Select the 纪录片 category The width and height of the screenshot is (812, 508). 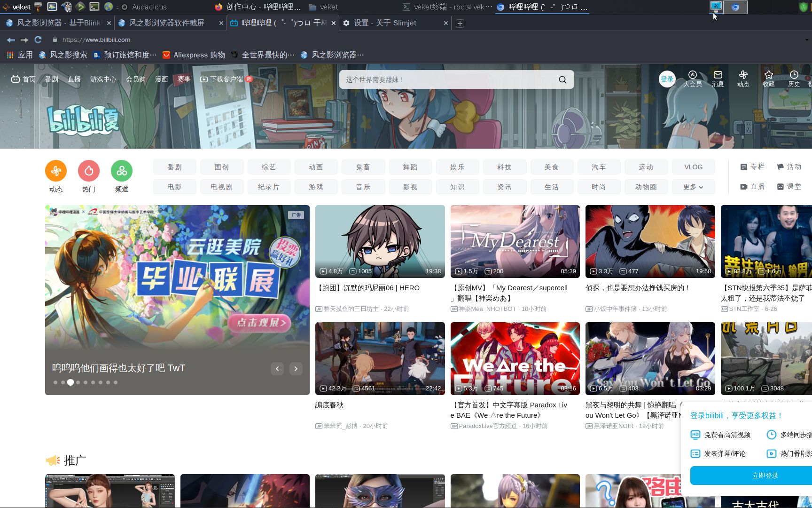(269, 187)
